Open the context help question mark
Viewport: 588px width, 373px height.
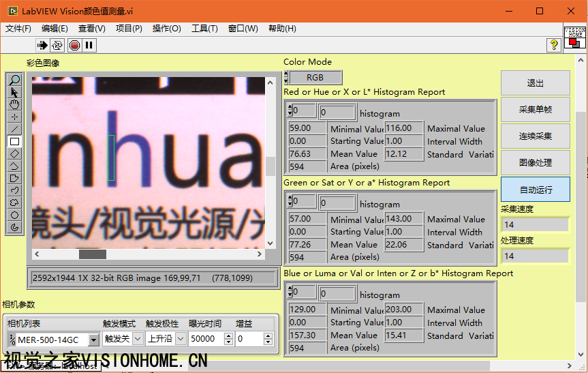tap(554, 45)
